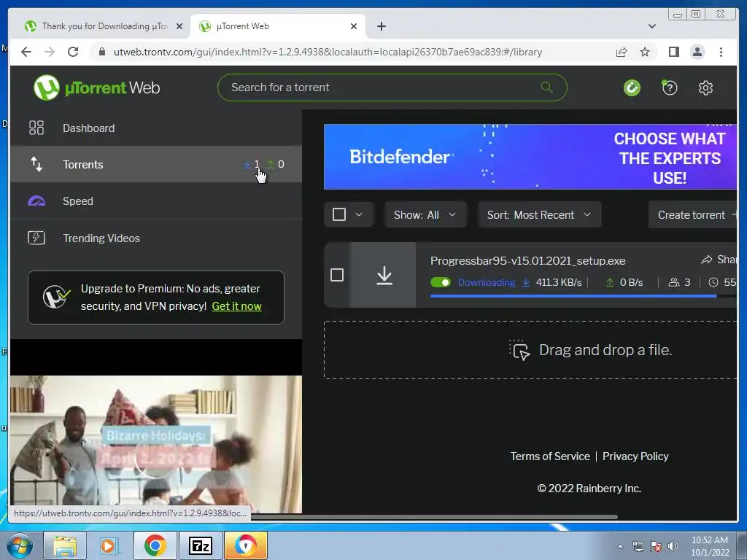Open Terms of Service link
The image size is (747, 560).
coord(550,456)
